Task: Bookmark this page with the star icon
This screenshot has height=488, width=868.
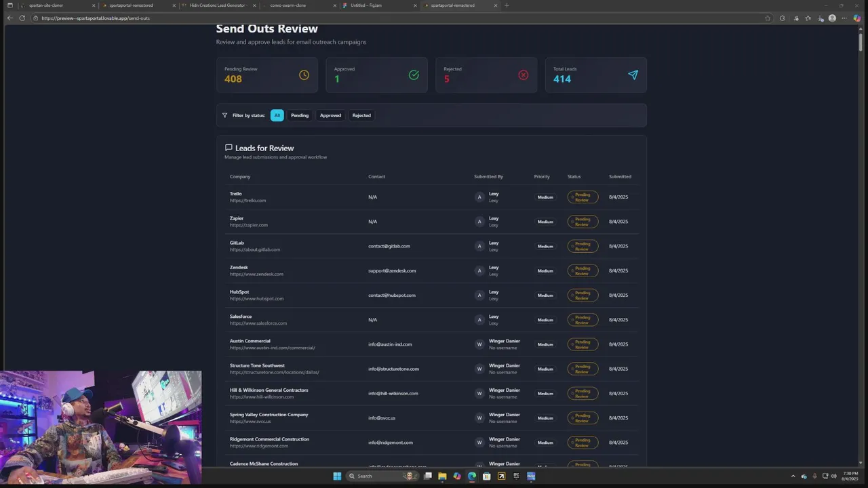Action: [768, 18]
